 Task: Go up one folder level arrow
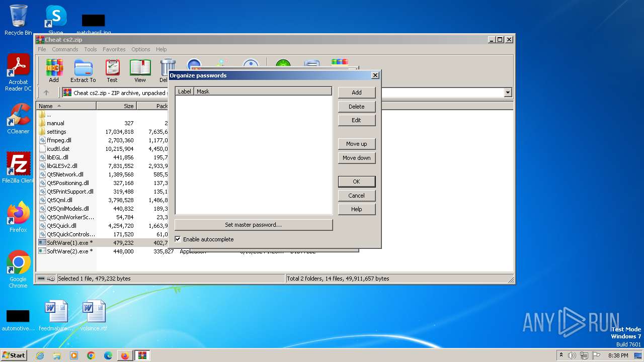(x=46, y=93)
